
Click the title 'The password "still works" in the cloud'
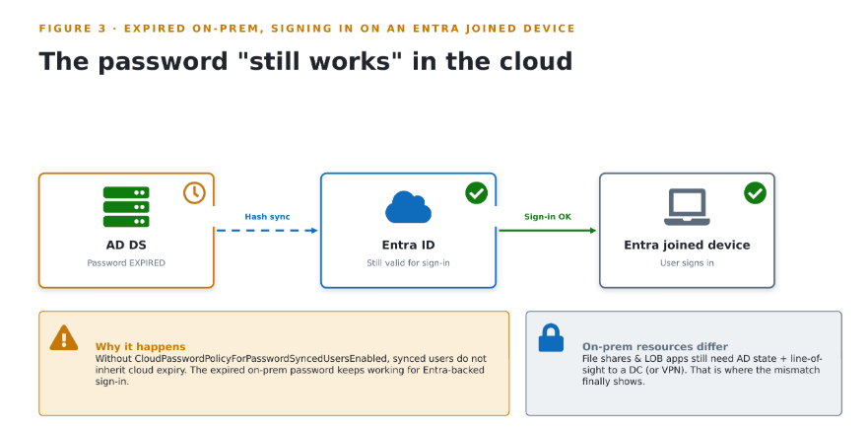click(305, 61)
